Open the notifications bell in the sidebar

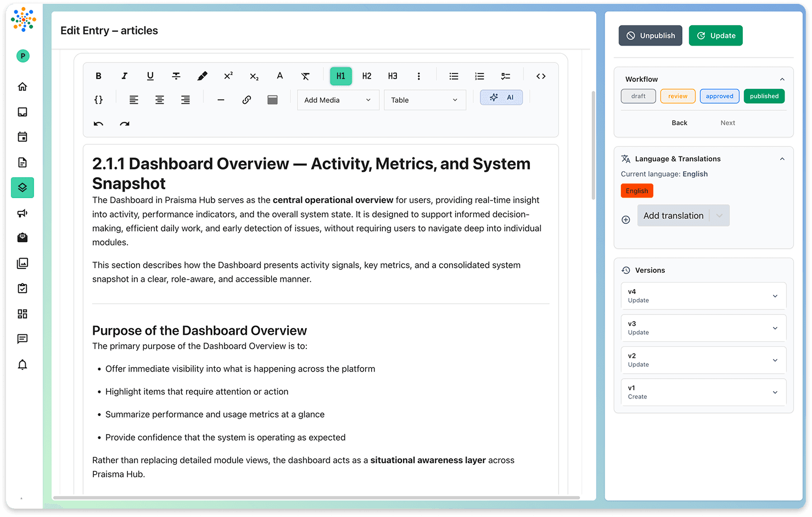pos(22,364)
